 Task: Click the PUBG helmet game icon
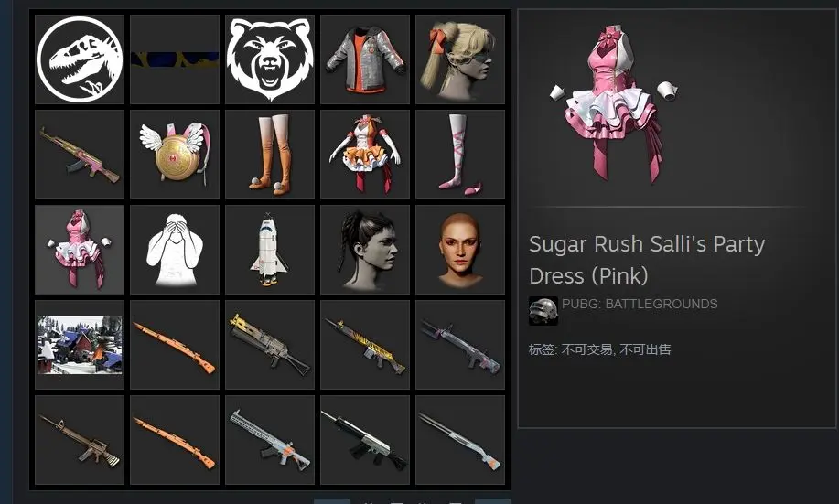pos(543,311)
